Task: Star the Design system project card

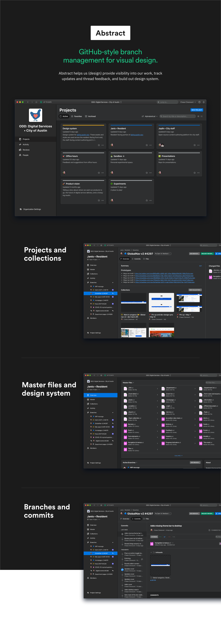Action: pyautogui.click(x=99, y=145)
